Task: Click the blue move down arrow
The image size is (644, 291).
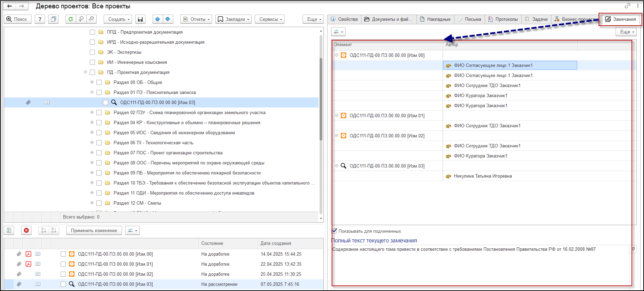Action: tap(168, 19)
